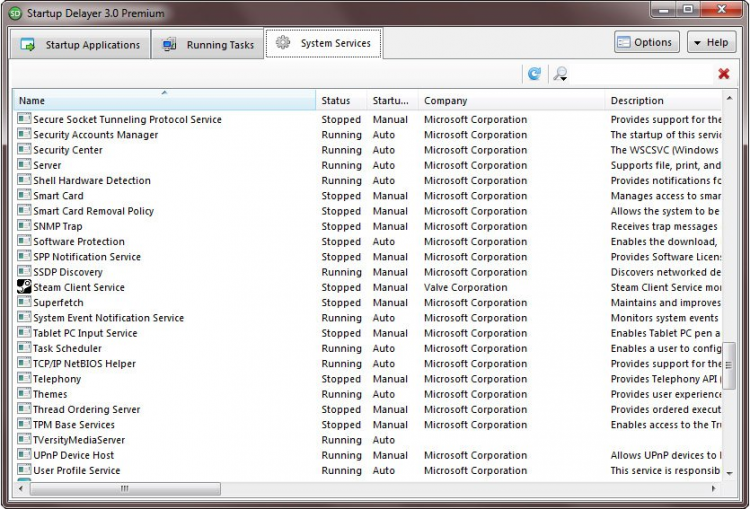The height and width of the screenshot is (509, 750).
Task: Click the Superfetch service icon
Action: [24, 303]
